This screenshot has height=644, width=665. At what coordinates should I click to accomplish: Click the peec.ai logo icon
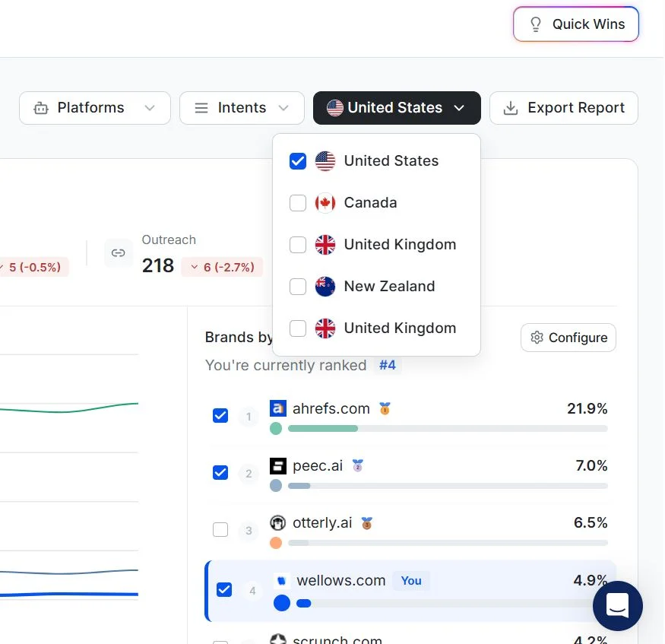[x=278, y=466]
